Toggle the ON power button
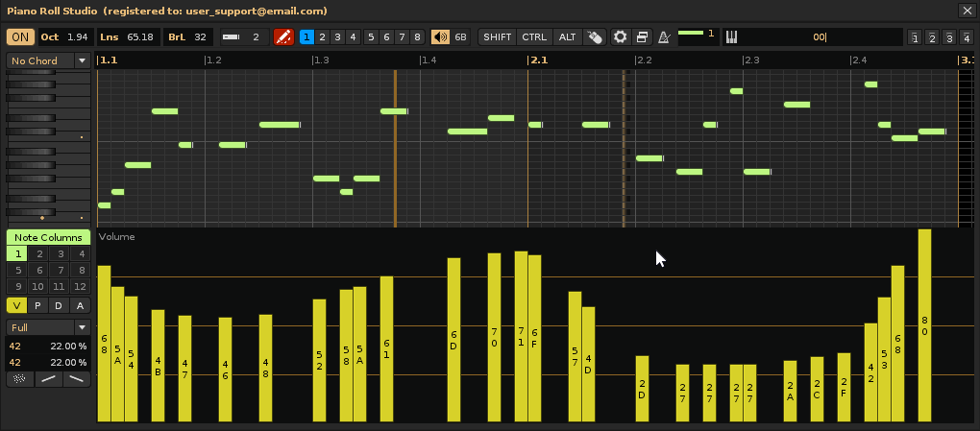 (x=20, y=37)
